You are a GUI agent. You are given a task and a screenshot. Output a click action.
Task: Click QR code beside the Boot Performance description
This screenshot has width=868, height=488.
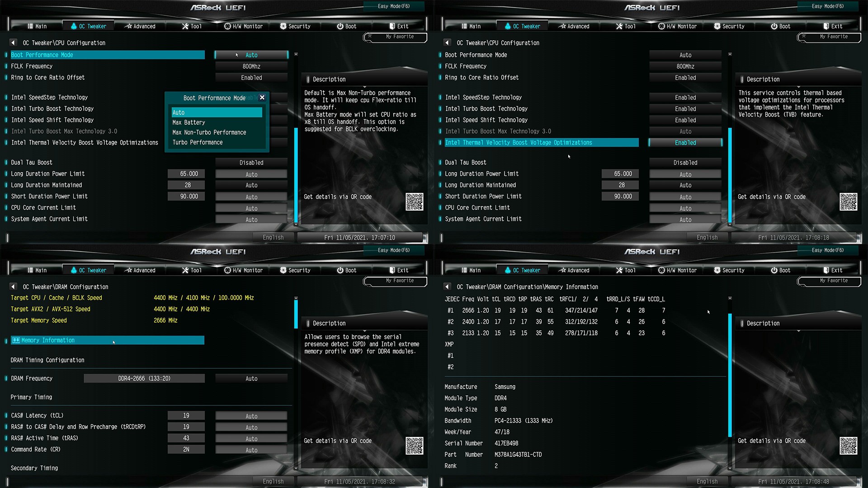[414, 202]
